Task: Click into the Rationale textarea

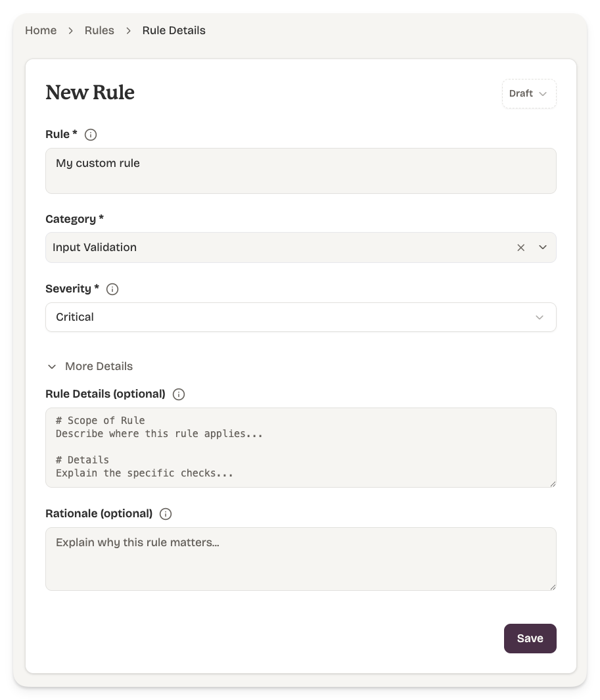Action: click(301, 559)
